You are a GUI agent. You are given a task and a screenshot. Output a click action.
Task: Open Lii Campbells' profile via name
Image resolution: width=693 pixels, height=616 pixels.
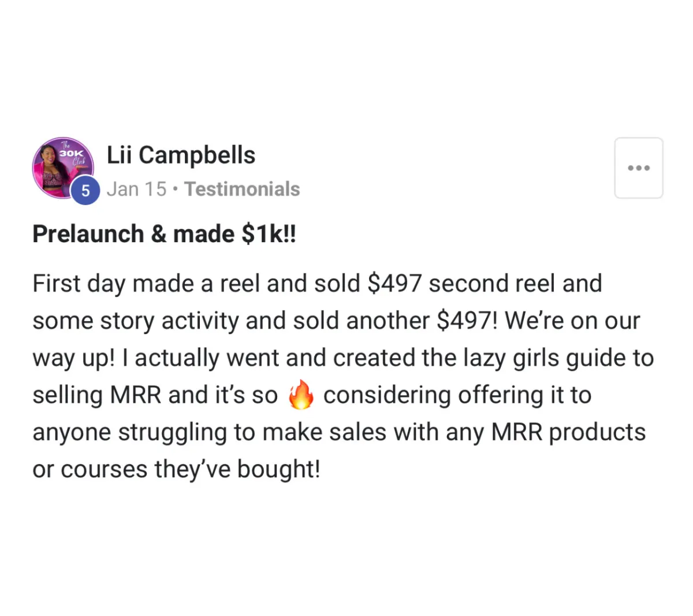[x=181, y=155]
